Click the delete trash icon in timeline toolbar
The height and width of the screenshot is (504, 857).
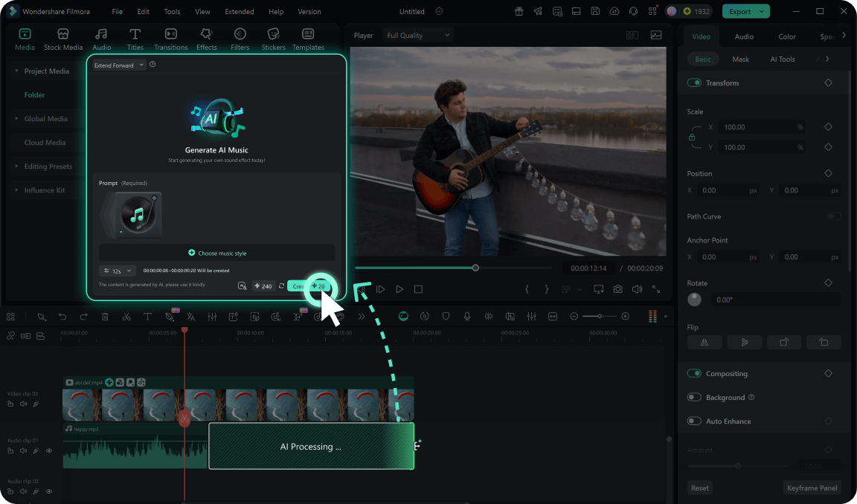[x=105, y=317]
